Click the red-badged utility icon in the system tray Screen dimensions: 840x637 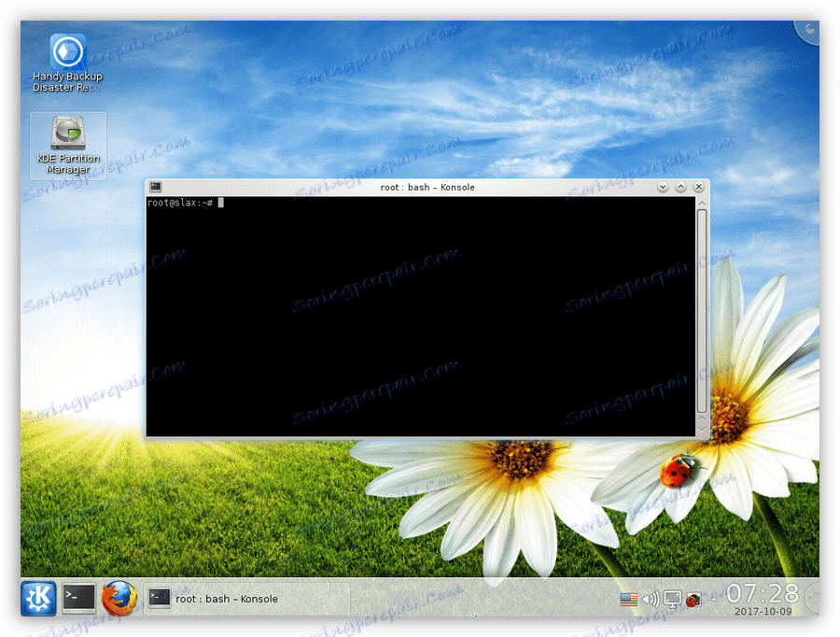(693, 600)
